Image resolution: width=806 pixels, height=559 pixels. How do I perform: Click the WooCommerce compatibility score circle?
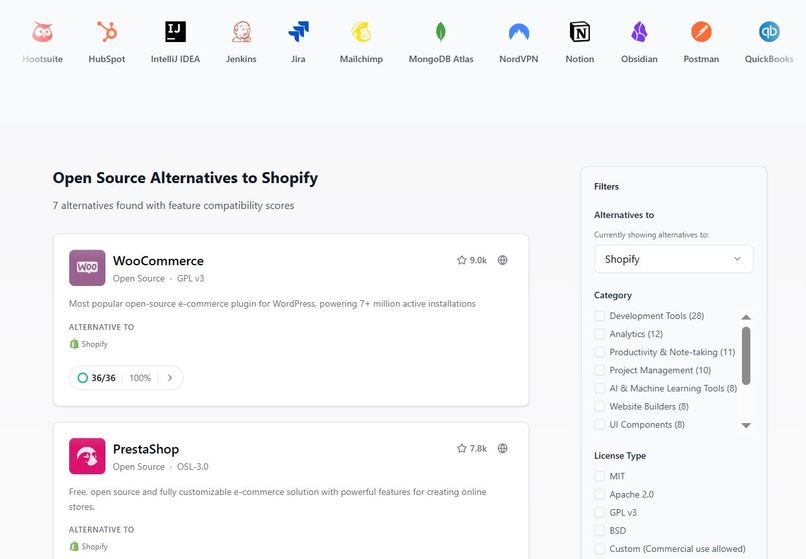(83, 378)
